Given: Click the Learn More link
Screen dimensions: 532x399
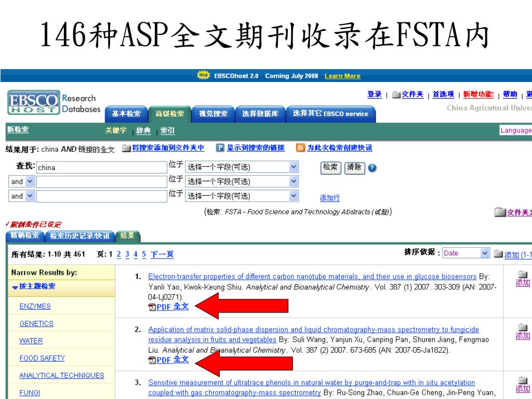Looking at the screenshot, I should click(342, 76).
